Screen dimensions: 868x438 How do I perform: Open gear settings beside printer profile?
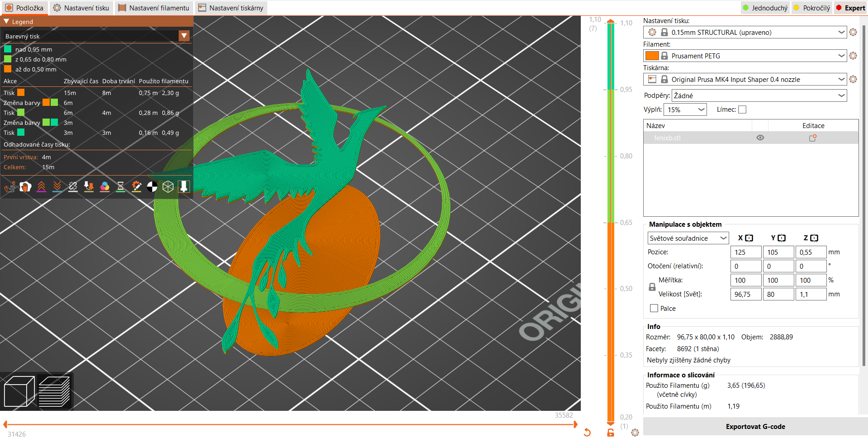[853, 79]
